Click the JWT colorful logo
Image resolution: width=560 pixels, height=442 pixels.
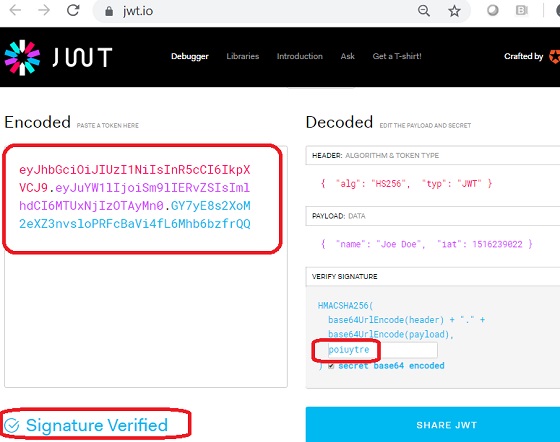(22, 57)
